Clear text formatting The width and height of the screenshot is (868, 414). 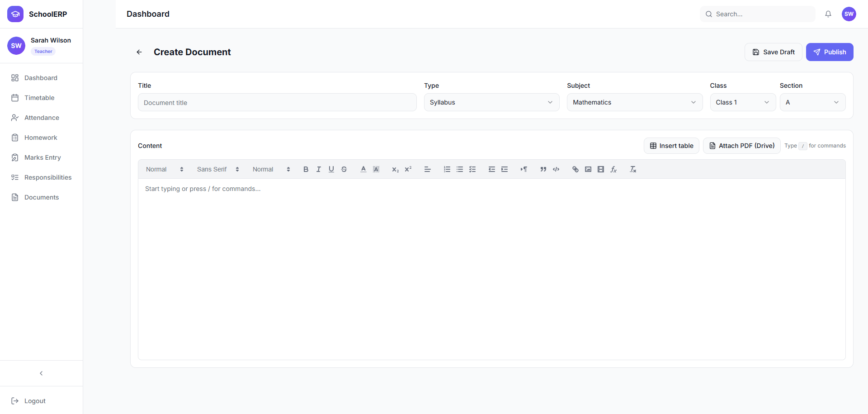(632, 169)
